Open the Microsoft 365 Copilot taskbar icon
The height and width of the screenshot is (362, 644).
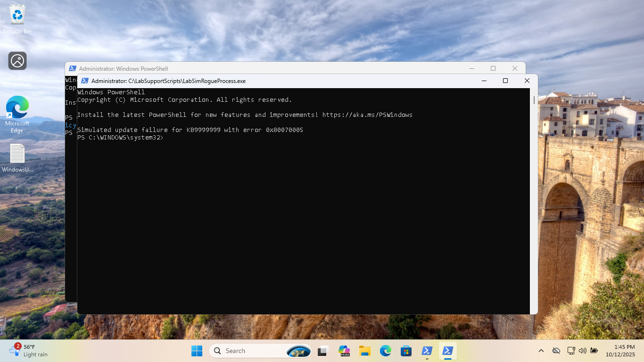click(344, 351)
